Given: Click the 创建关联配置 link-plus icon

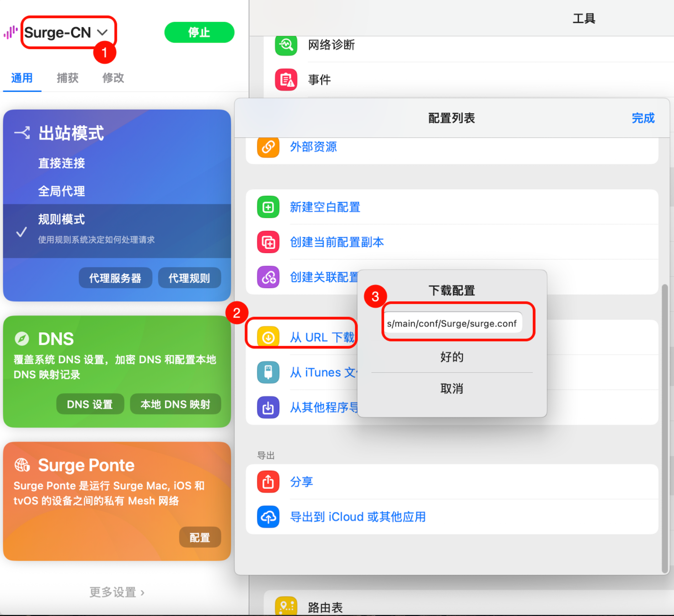Looking at the screenshot, I should (268, 277).
